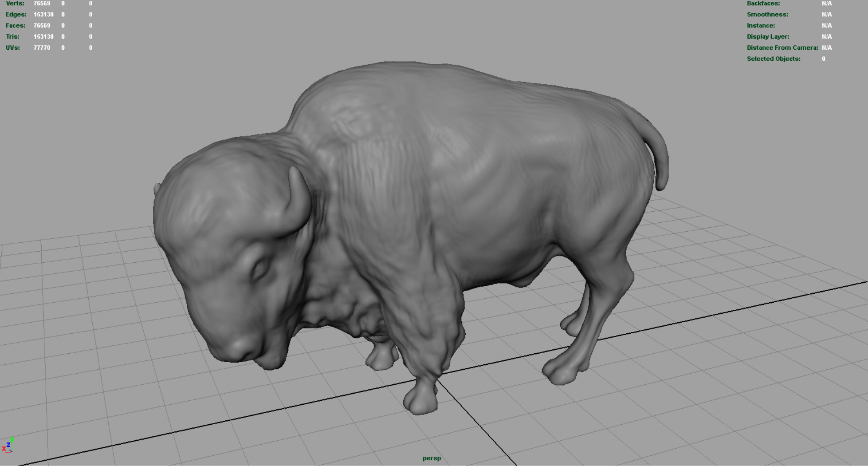Viewport: 868px width, 466px height.
Task: Click the origin point of the axis gizmo
Action: 12,451
